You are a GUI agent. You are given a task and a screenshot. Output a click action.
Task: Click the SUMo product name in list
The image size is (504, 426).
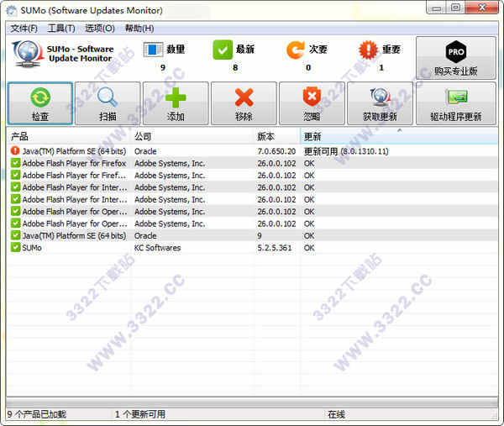point(32,248)
